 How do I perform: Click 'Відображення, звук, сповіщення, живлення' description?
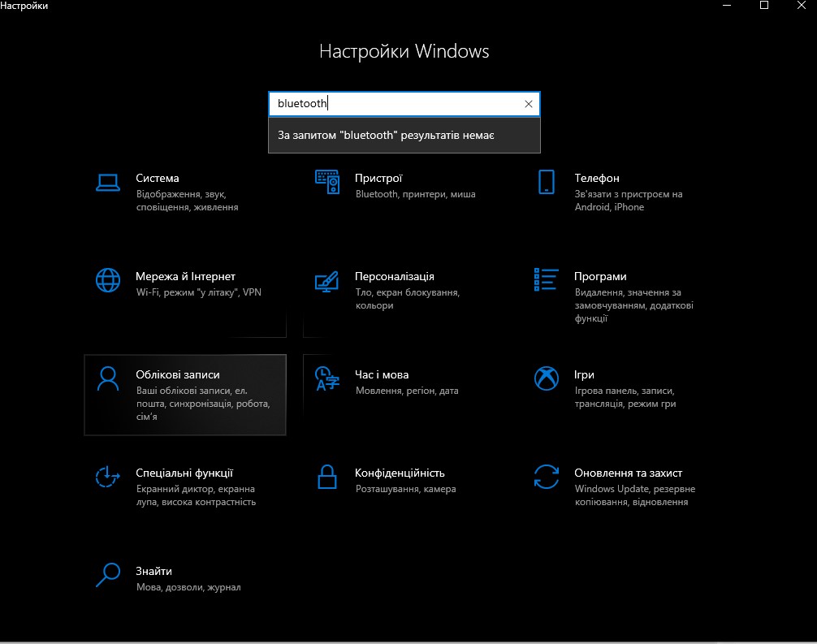coord(187,201)
